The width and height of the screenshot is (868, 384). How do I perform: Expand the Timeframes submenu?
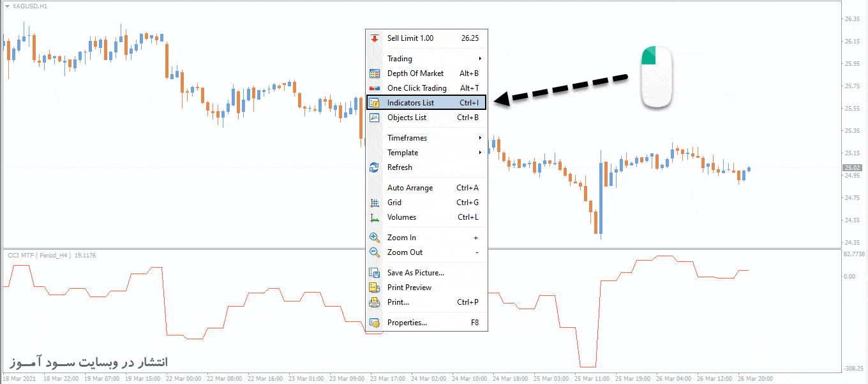(426, 138)
